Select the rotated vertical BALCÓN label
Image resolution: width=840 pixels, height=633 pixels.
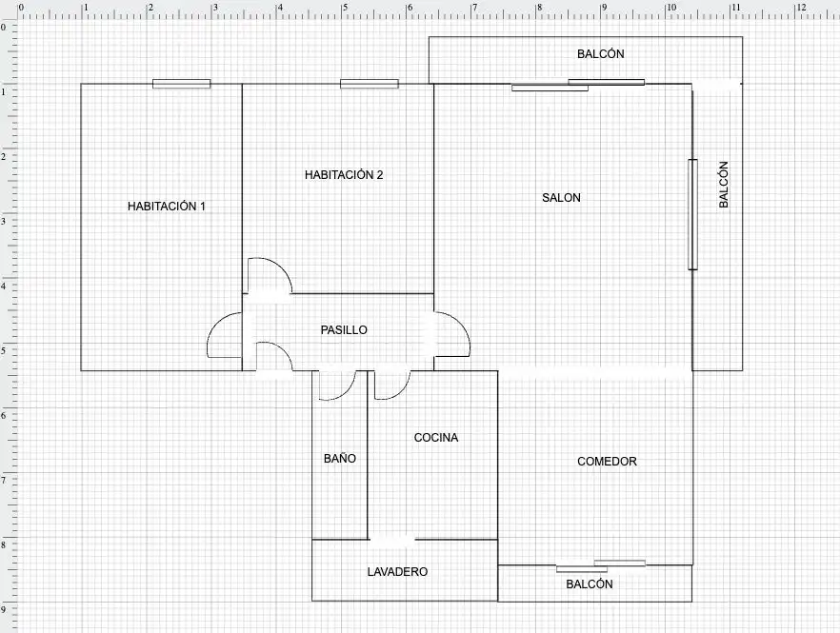point(724,185)
